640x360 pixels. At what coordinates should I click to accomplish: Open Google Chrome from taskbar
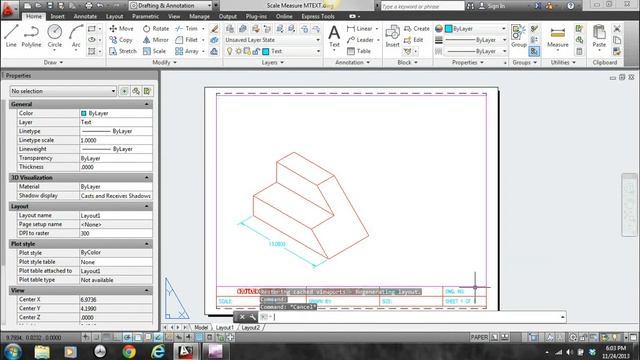click(129, 351)
